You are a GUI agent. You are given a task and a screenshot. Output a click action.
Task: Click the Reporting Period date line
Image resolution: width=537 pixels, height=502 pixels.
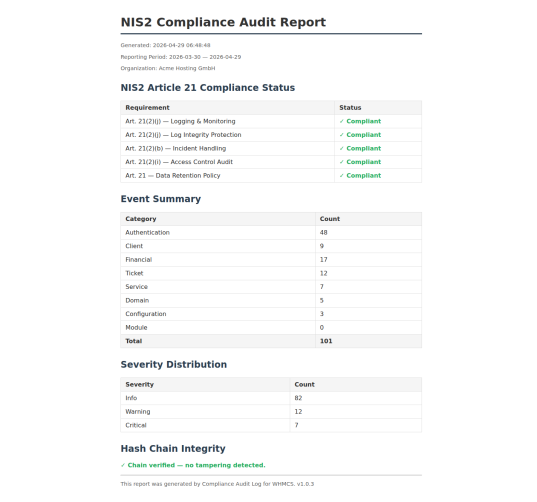point(181,57)
